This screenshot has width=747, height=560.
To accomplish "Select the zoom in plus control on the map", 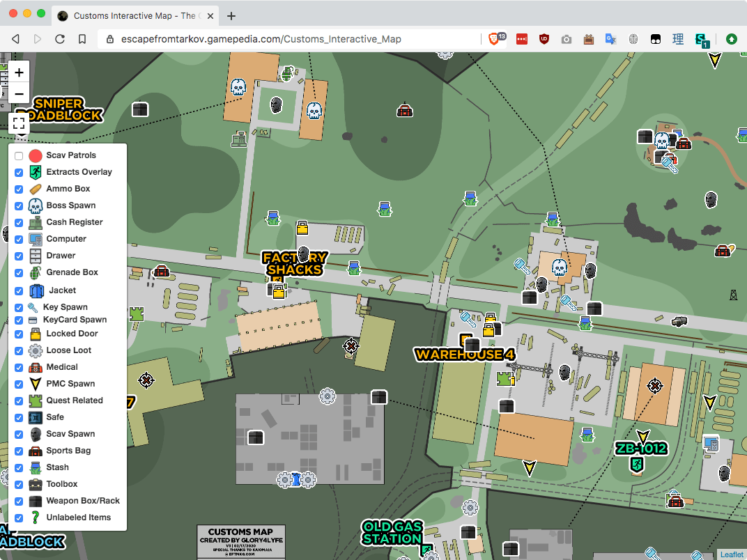I will (x=19, y=72).
